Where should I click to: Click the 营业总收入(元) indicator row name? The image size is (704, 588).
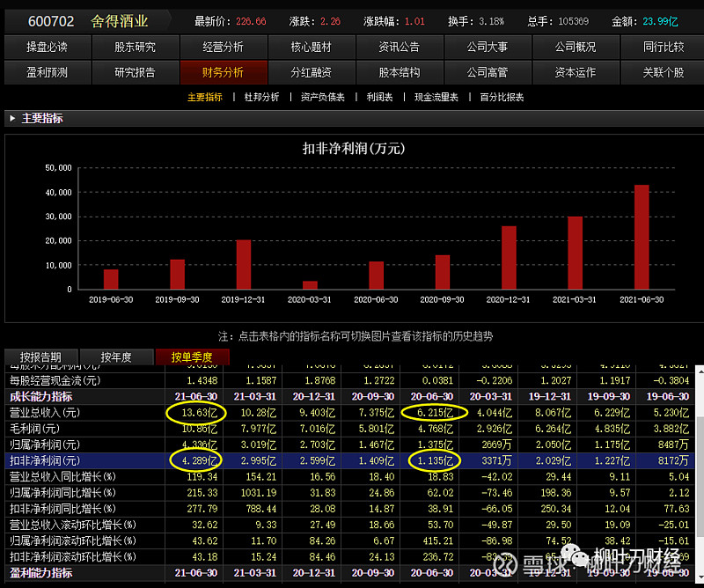click(x=45, y=413)
